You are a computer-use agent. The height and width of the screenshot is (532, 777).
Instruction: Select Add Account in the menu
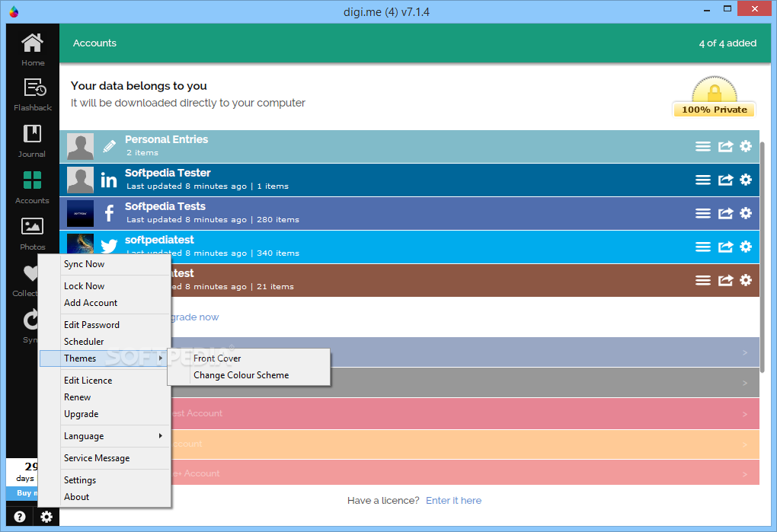[x=90, y=303]
